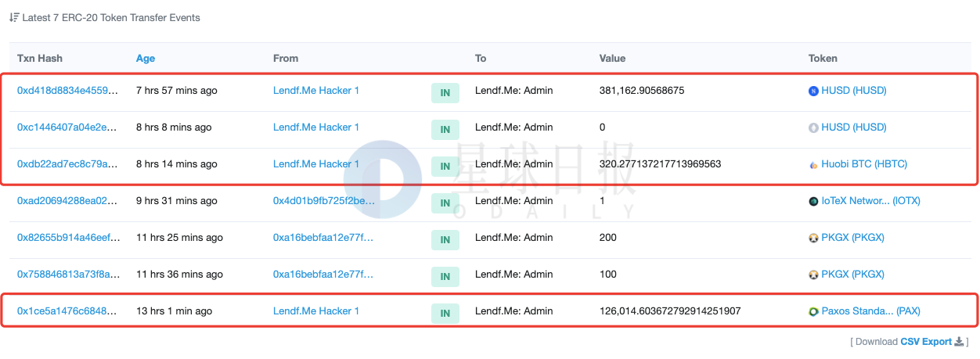The image size is (980, 359).
Task: Select age text 11 hrs 36 mins ago
Action: 179,275
